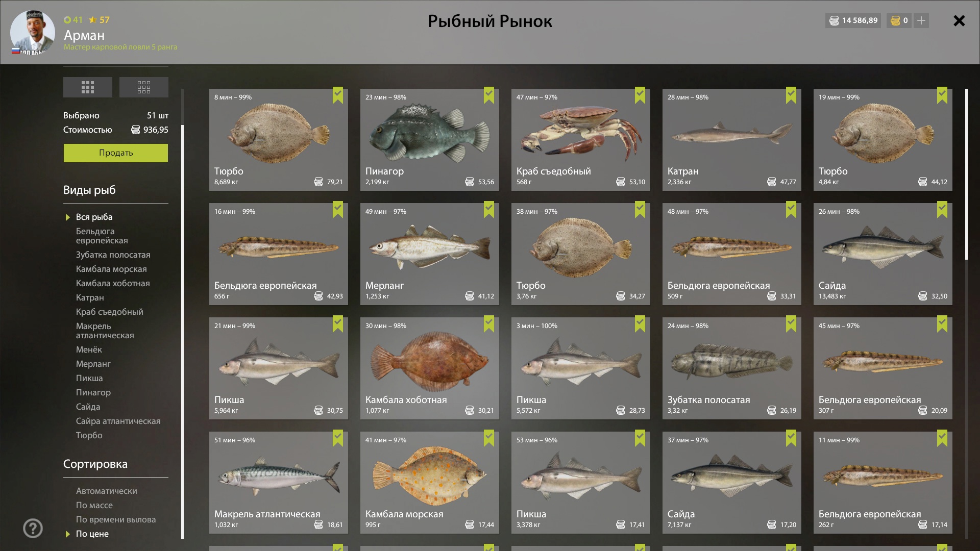Open the help question mark icon

(x=33, y=528)
